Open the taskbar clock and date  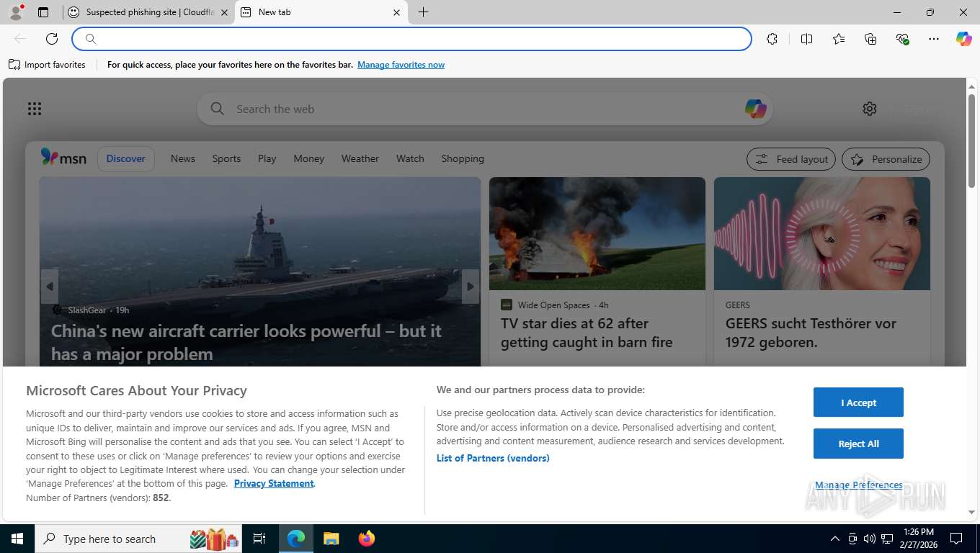click(x=917, y=539)
